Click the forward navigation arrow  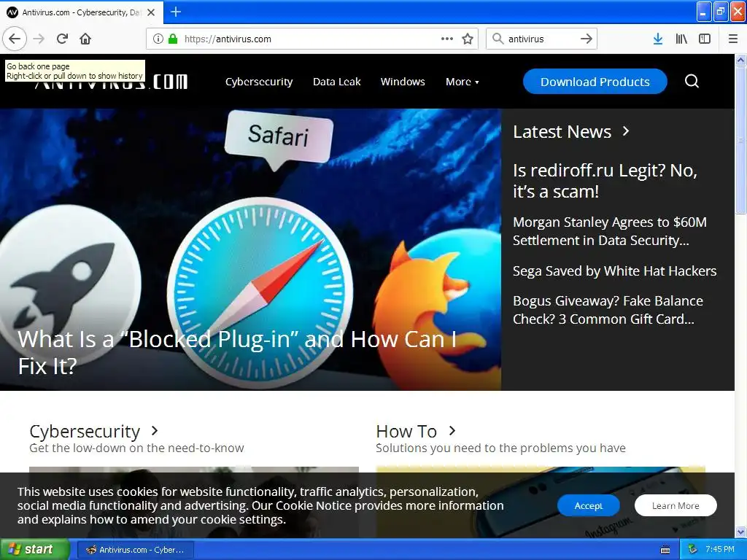(x=39, y=39)
